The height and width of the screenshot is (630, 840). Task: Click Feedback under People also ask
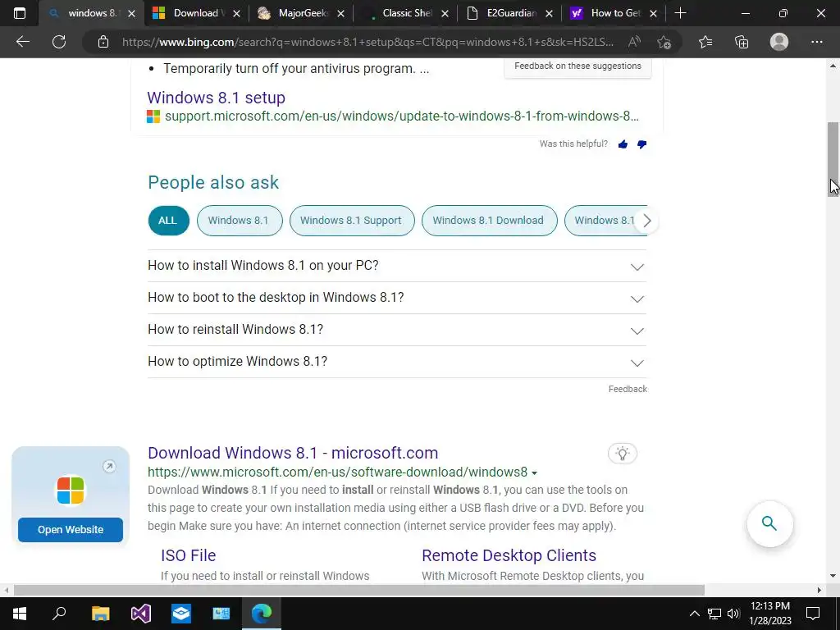pyautogui.click(x=628, y=390)
